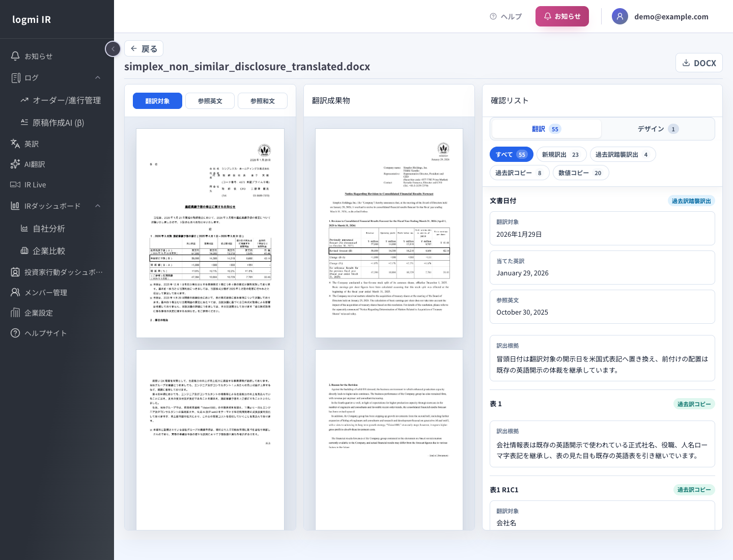Click the building icon beside 企業比較

pyautogui.click(x=24, y=251)
